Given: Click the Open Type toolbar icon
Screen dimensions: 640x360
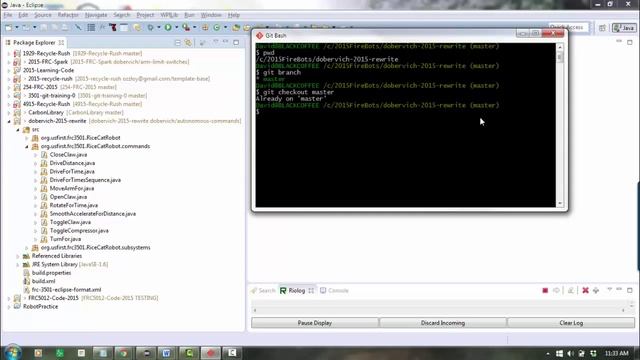Looking at the screenshot, I should point(236,27).
